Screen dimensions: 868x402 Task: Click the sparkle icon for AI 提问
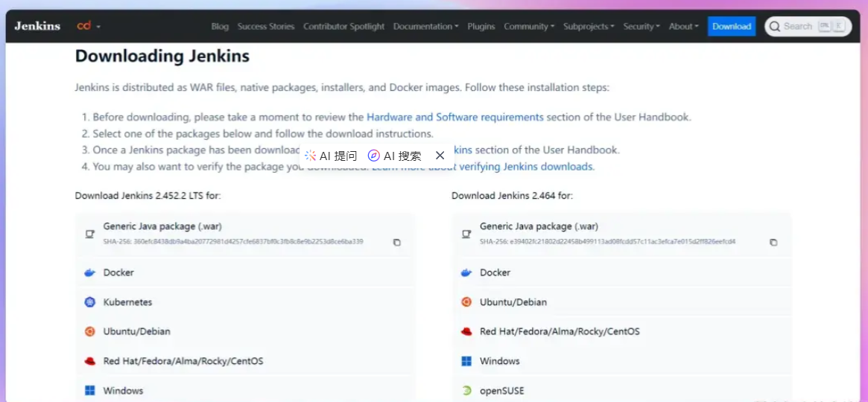click(311, 156)
